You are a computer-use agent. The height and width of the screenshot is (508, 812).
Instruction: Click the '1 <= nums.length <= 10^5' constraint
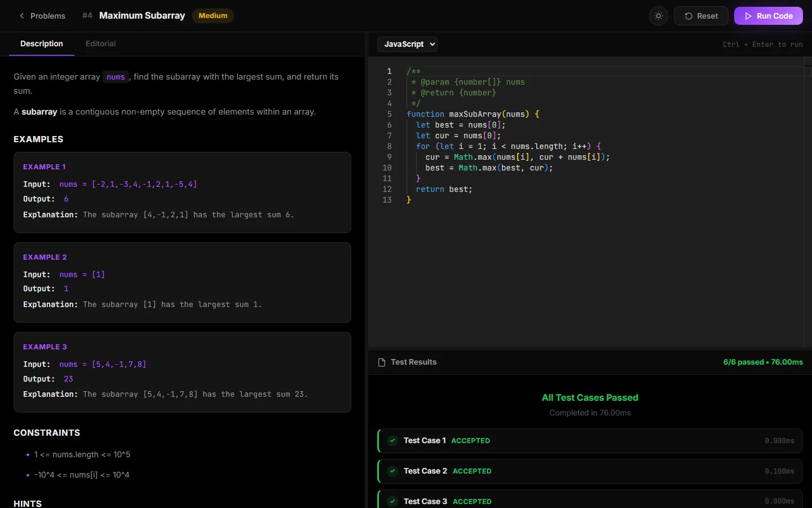click(x=82, y=455)
